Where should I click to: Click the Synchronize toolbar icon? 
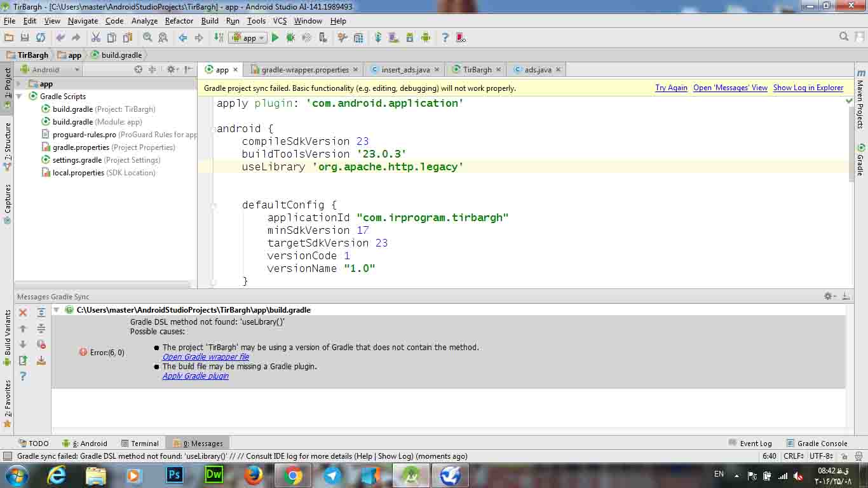pyautogui.click(x=41, y=37)
